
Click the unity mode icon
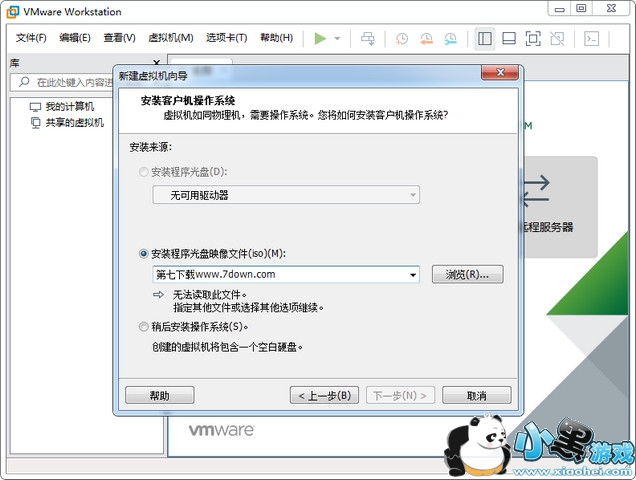point(557,39)
